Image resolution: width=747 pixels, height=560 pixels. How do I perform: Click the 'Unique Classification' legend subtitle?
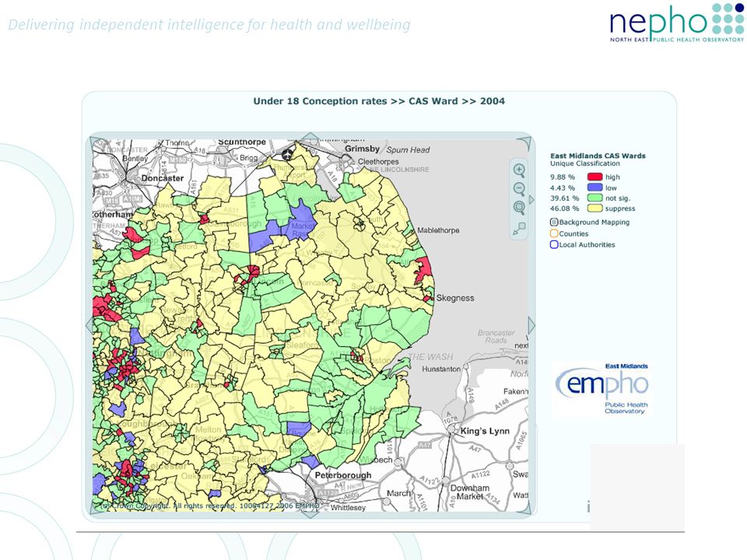585,163
